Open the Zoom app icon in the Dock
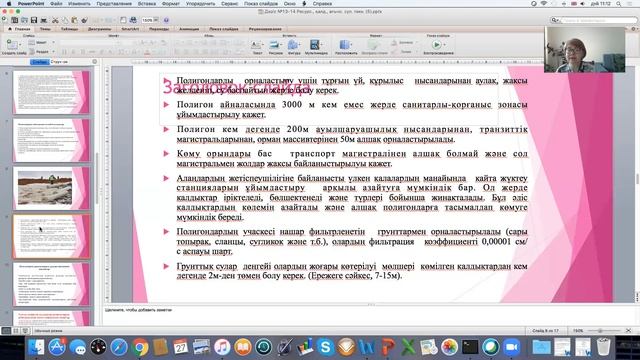640x360 pixels. 511,347
